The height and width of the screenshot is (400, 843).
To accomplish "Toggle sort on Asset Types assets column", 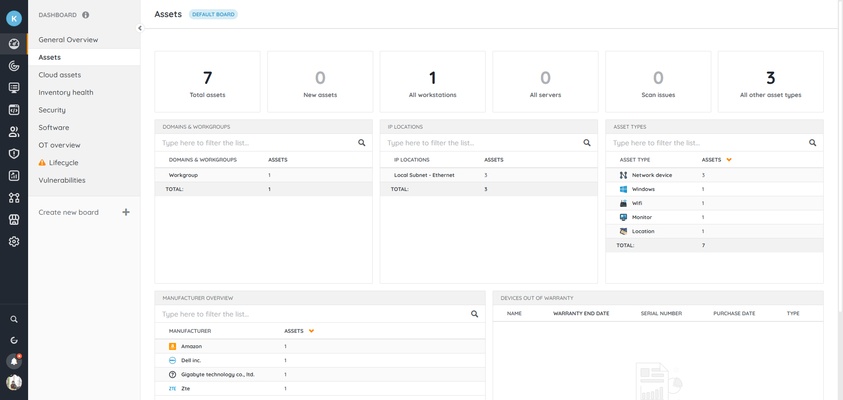I will 728,160.
